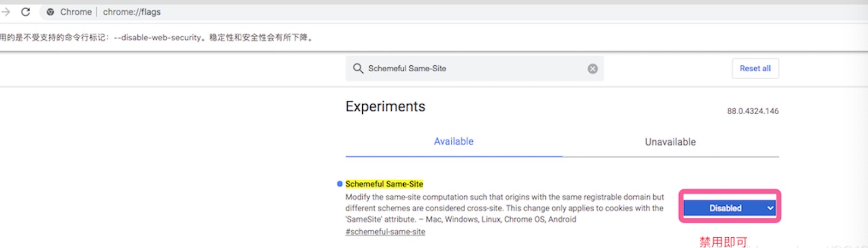Click the Experiments heading

coord(385,107)
